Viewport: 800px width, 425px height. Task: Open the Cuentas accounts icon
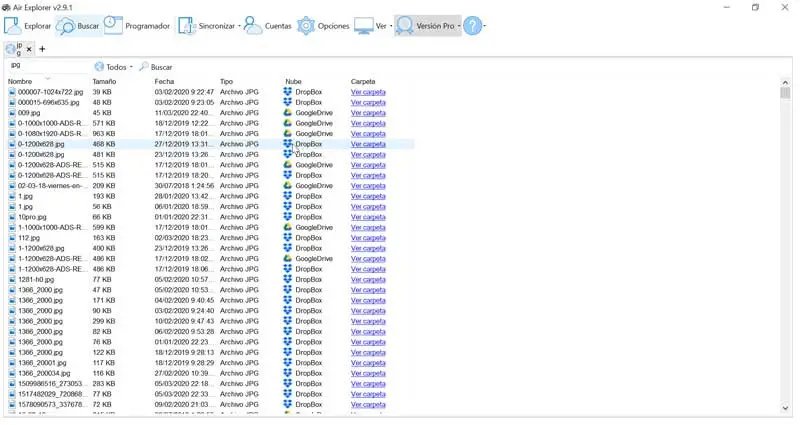(253, 26)
